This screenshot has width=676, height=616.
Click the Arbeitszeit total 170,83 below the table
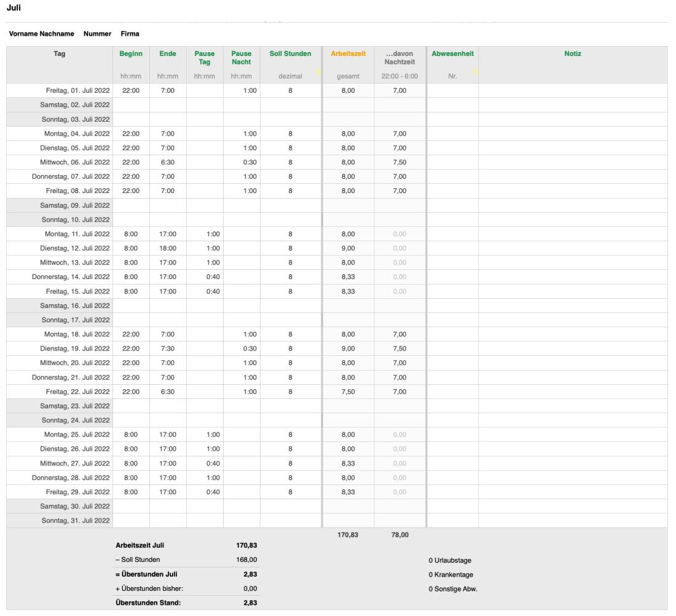click(348, 535)
